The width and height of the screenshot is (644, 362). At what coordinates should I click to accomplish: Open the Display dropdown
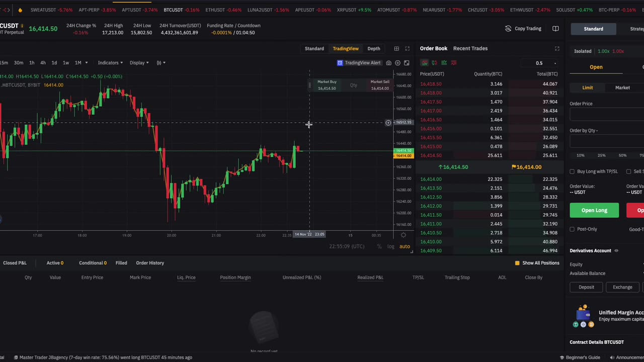pyautogui.click(x=139, y=63)
